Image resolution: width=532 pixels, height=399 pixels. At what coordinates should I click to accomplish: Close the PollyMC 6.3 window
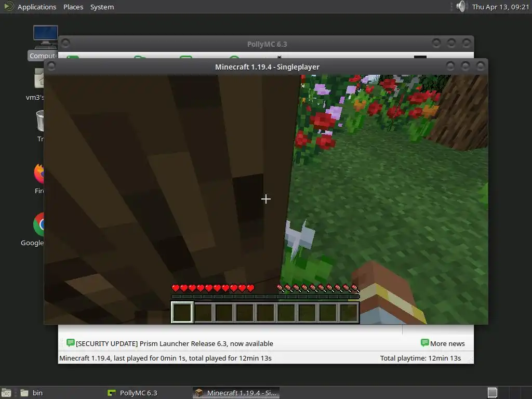(x=467, y=43)
